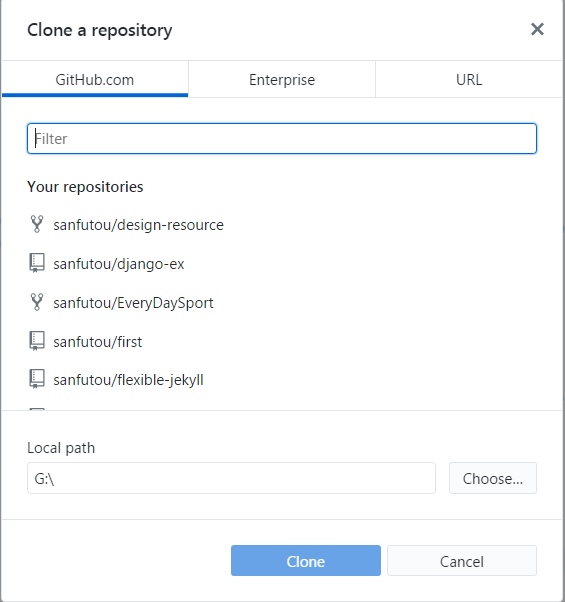Select the sanfutou/flexible-jekyll repository

282,380
